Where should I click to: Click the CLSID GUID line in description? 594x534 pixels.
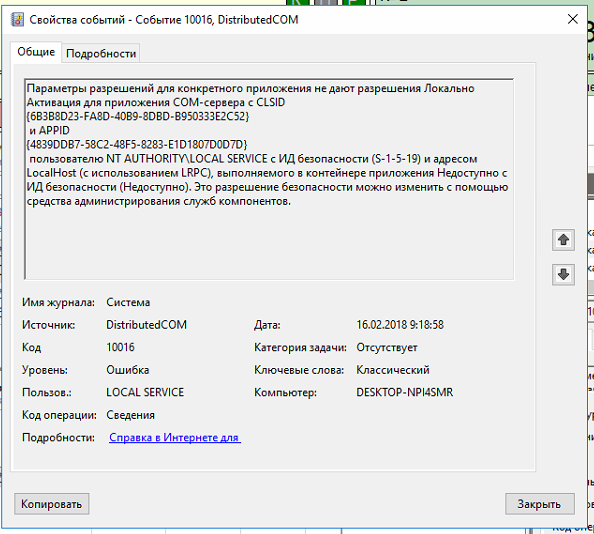(138, 116)
